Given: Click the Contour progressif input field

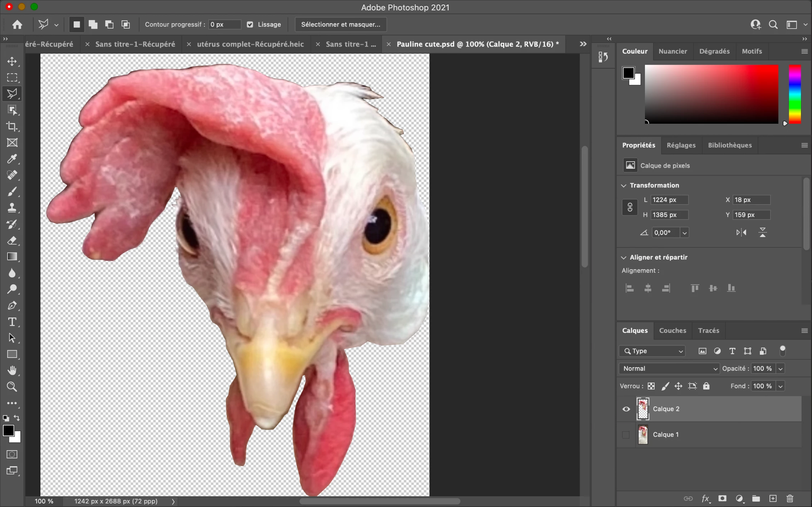Looking at the screenshot, I should point(224,24).
